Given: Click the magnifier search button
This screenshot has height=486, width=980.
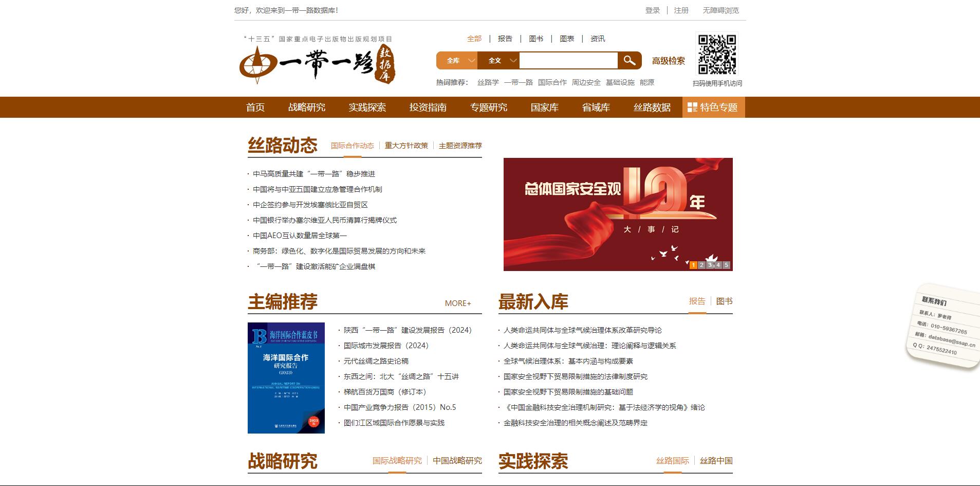Looking at the screenshot, I should coord(629,61).
